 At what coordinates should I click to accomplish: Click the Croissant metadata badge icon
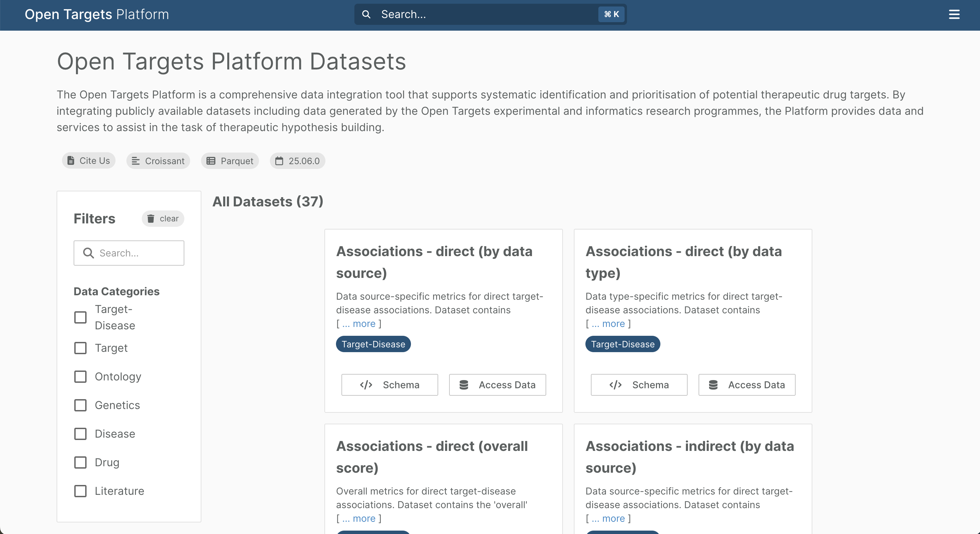pos(136,160)
